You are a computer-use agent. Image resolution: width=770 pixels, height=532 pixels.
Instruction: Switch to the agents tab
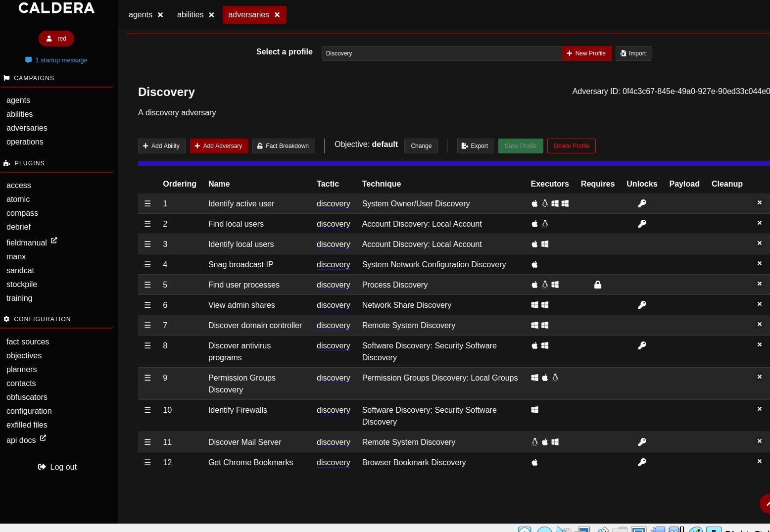pos(141,15)
